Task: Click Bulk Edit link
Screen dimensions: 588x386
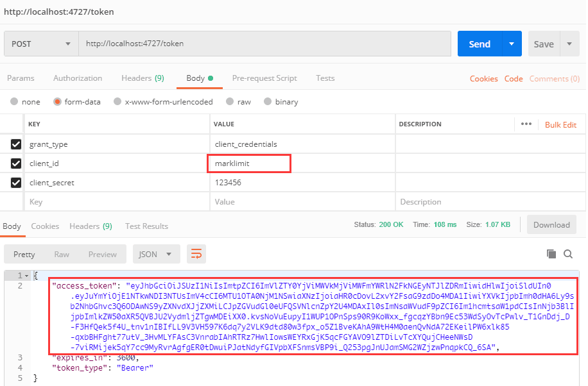Action: (x=560, y=125)
